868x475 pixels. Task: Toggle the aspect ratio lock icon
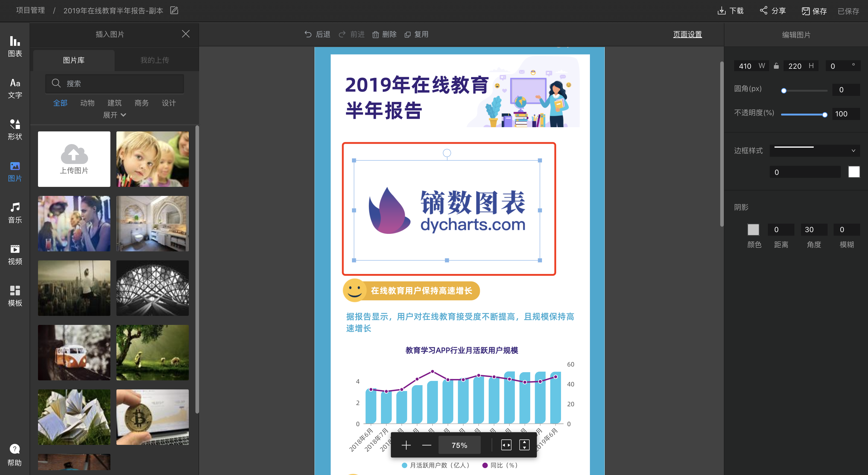tap(776, 66)
